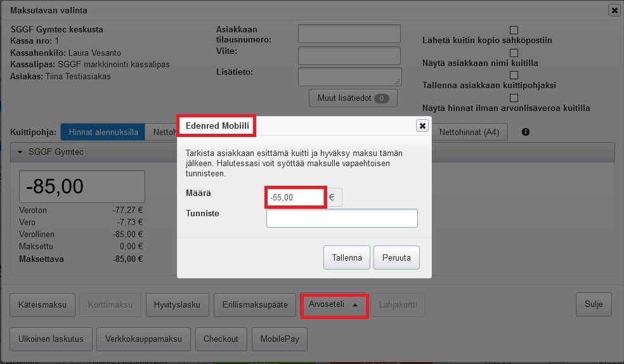The width and height of the screenshot is (624, 364).
Task: Check Näytä asiakkaan nimi kuitilla
Action: pyautogui.click(x=514, y=53)
